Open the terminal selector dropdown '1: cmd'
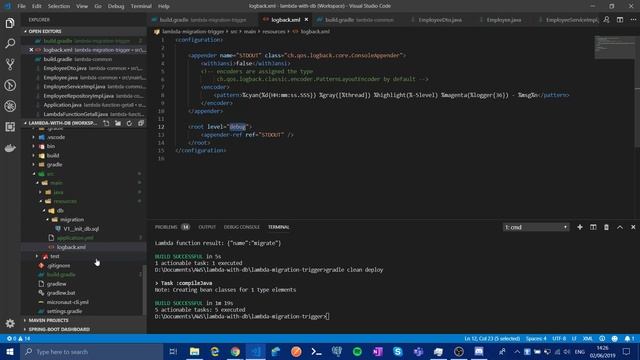The image size is (640, 360). pyautogui.click(x=536, y=227)
